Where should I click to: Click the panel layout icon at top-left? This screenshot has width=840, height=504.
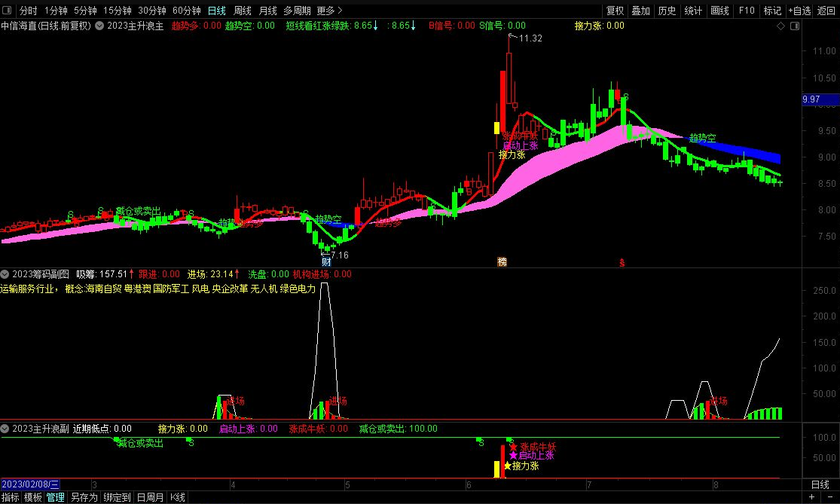pos(8,11)
